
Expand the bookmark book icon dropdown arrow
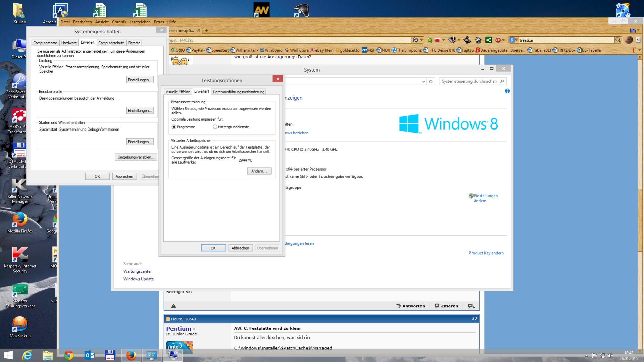click(x=459, y=40)
